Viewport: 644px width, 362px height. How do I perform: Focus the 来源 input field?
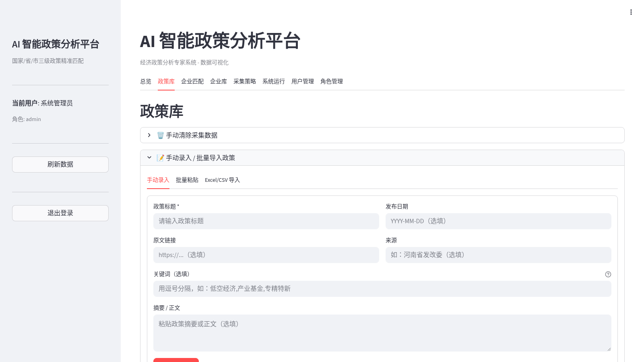(x=498, y=255)
